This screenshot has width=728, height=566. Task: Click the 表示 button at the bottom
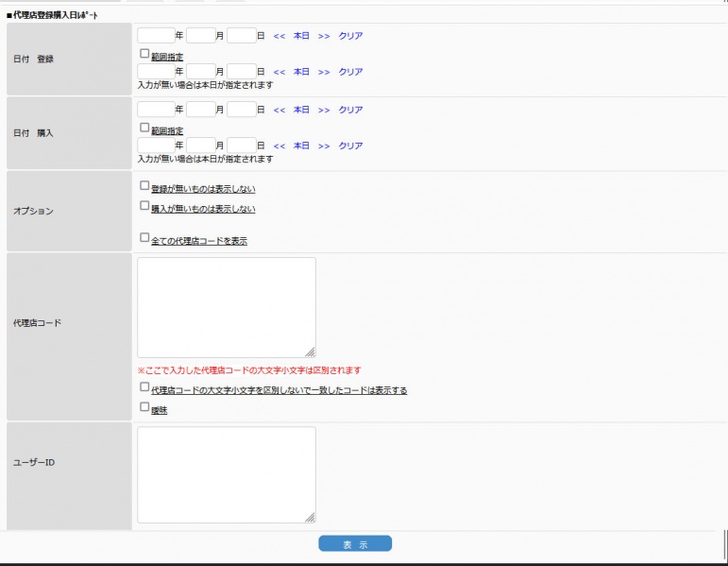point(354,544)
